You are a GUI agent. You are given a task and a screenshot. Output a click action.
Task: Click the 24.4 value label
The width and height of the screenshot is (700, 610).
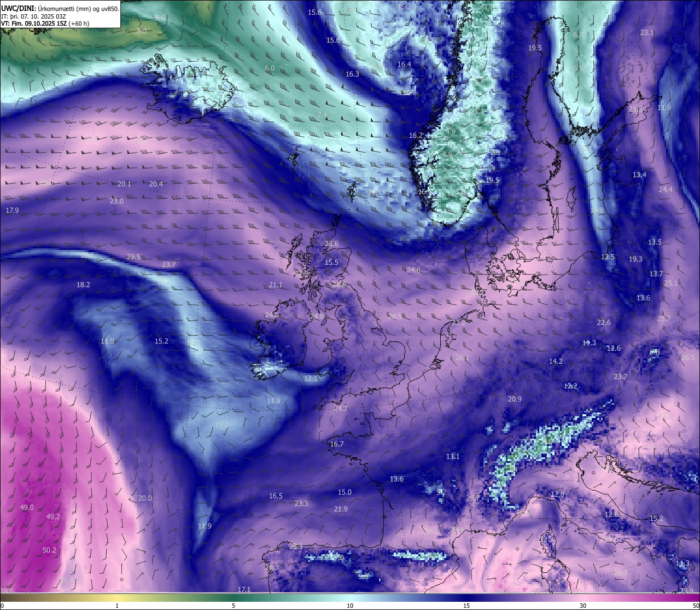666,189
